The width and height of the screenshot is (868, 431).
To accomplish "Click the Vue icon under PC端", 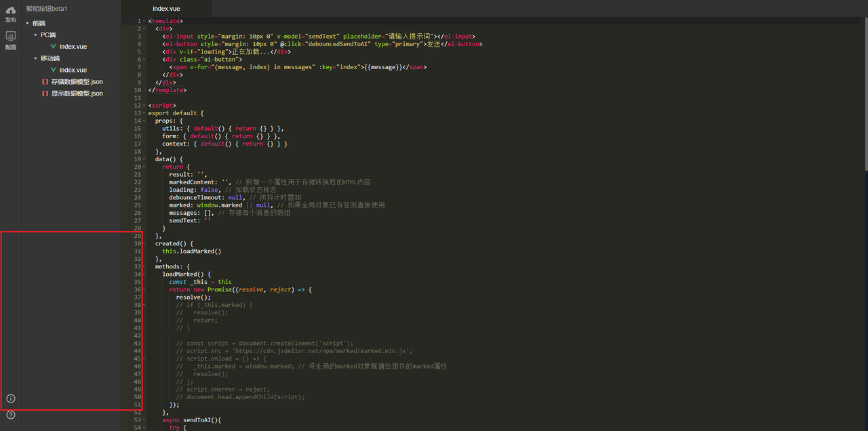I will [x=53, y=47].
